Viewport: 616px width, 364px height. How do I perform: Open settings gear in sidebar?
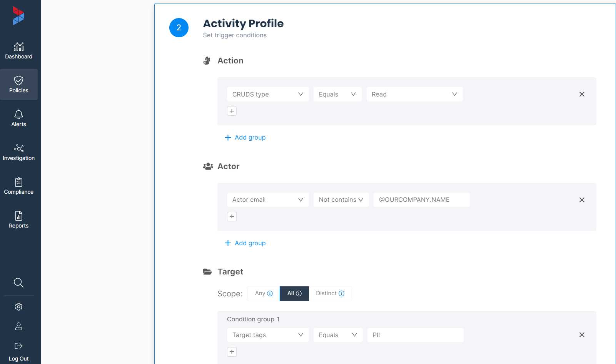tap(18, 307)
